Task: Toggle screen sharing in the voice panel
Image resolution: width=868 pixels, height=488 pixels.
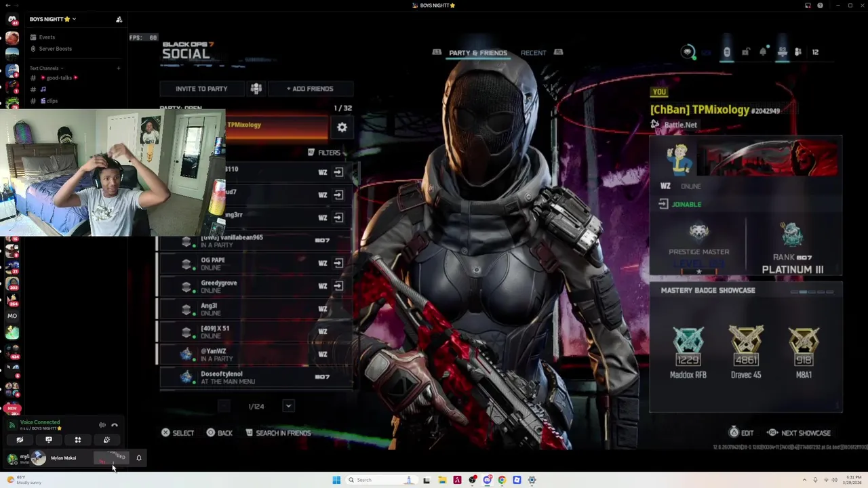Action: pos(49,440)
